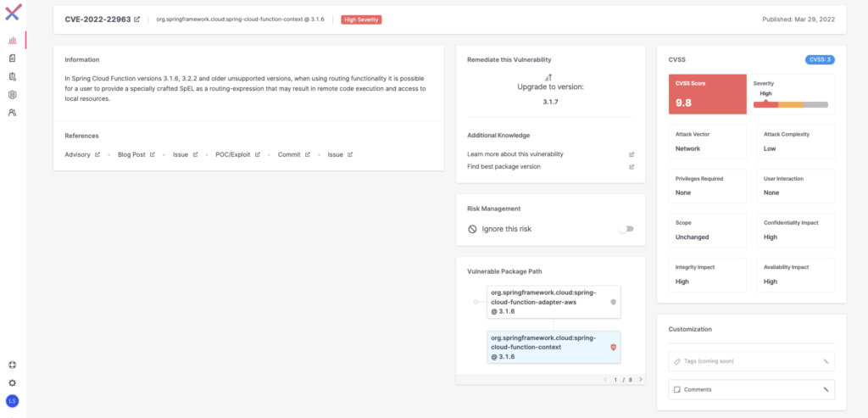Screen dimensions: 868x418
Task: Open the users icon in sidebar
Action: click(12, 113)
